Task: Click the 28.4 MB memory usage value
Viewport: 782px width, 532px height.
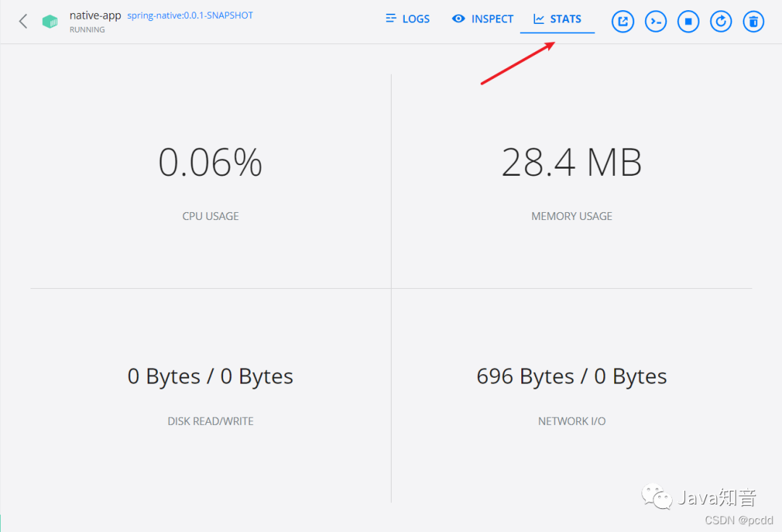Action: point(571,162)
